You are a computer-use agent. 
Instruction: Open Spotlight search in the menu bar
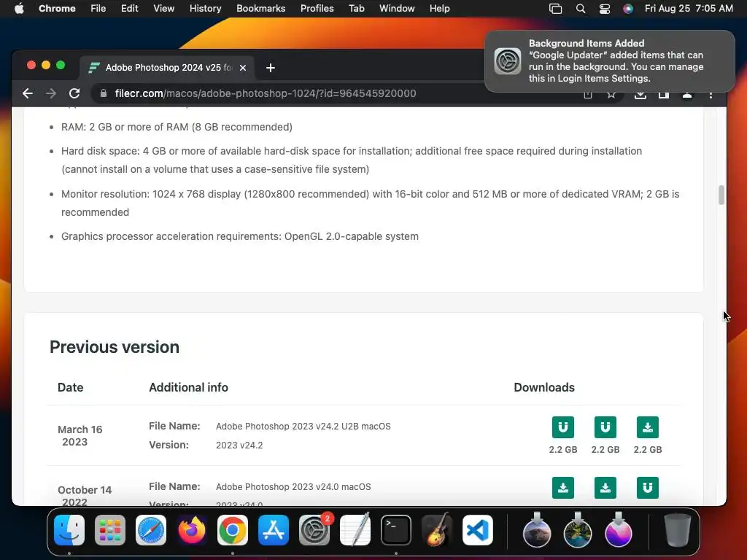tap(580, 9)
